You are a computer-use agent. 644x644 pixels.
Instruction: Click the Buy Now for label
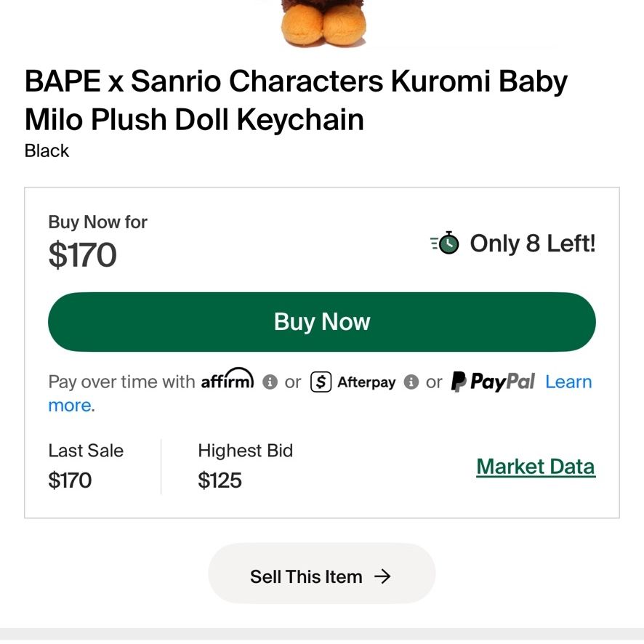pos(97,222)
